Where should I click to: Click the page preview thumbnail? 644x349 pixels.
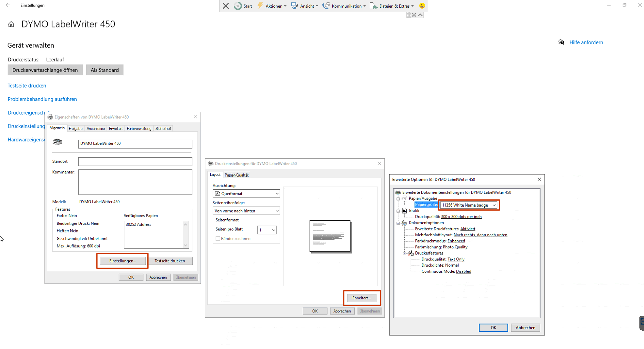tap(330, 237)
